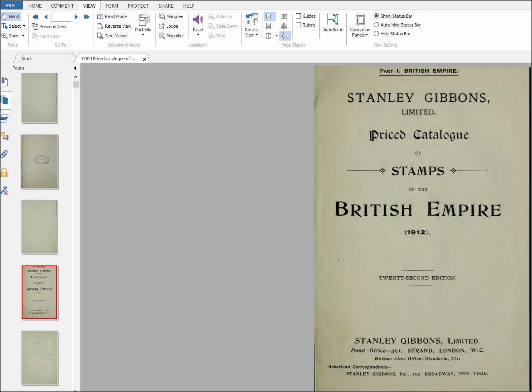532x392 pixels.
Task: Switch to the COMMENT ribbon tab
Action: (62, 6)
